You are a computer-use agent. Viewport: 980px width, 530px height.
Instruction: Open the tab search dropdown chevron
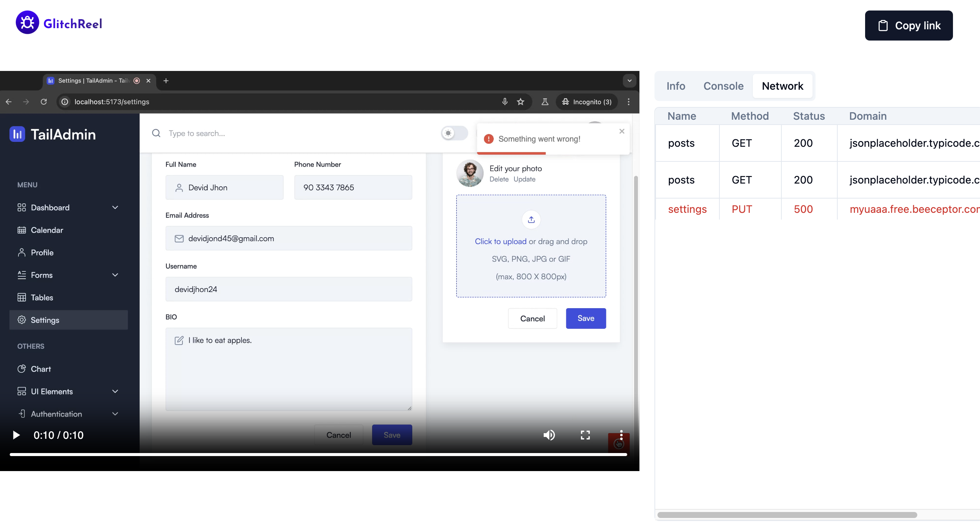coord(629,81)
